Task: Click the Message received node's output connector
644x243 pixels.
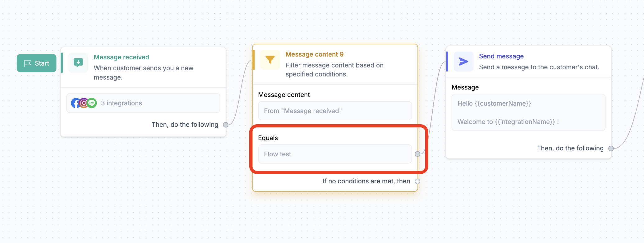Action: click(x=226, y=125)
